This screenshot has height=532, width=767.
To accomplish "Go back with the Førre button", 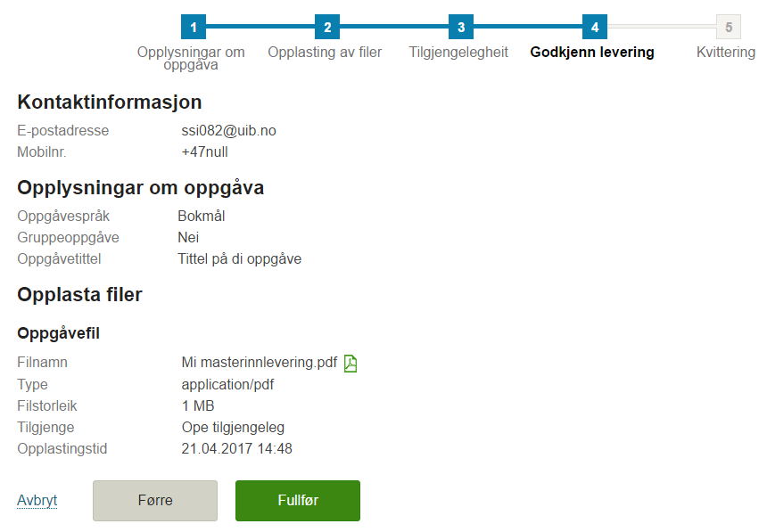I will coord(155,500).
